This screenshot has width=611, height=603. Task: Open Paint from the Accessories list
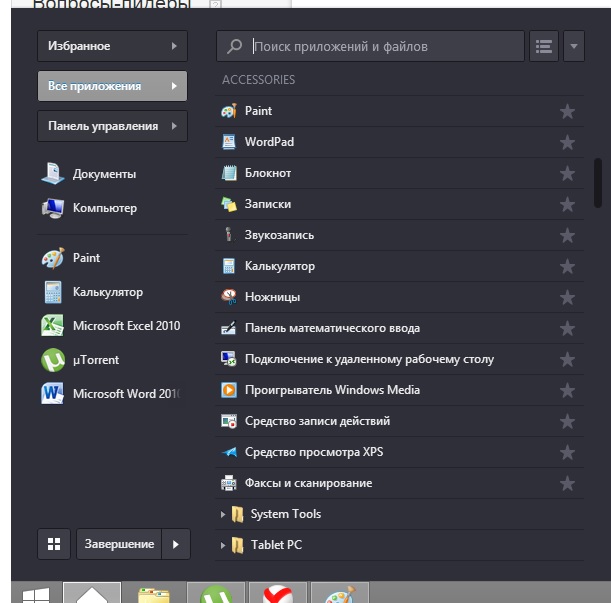click(x=399, y=111)
